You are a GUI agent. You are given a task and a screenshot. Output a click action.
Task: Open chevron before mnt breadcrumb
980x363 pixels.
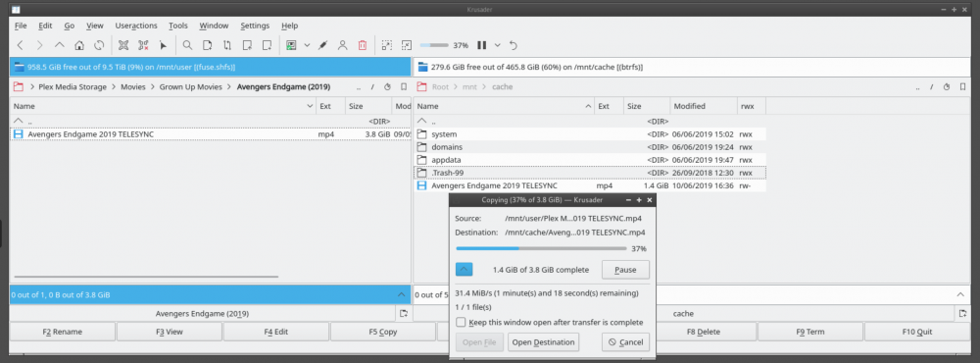[455, 87]
